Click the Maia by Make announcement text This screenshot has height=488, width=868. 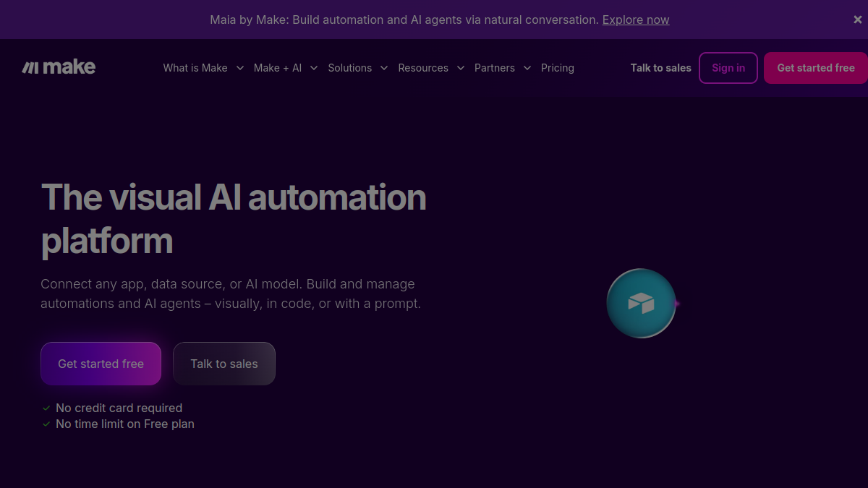click(x=404, y=20)
